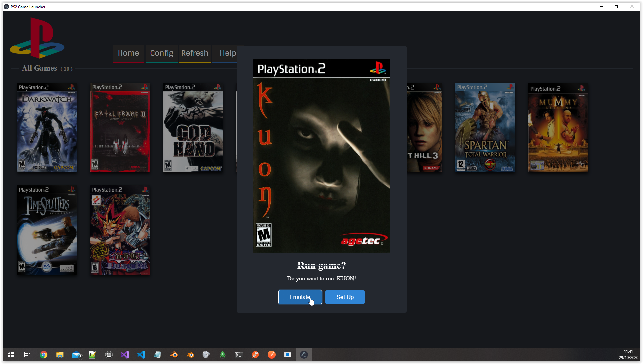Viewport: 643px width, 364px height.
Task: Switch to the Config tab
Action: coord(162,53)
